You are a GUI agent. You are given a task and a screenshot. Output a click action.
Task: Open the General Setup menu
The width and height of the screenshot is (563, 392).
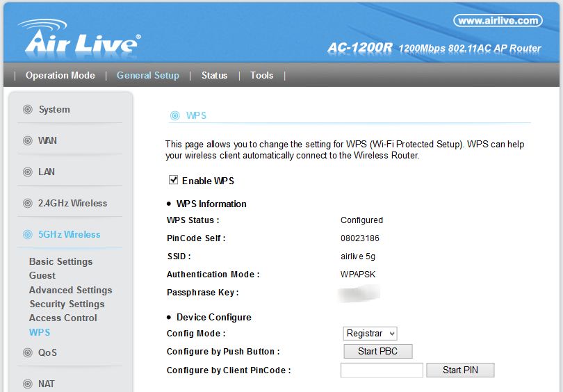coord(148,75)
